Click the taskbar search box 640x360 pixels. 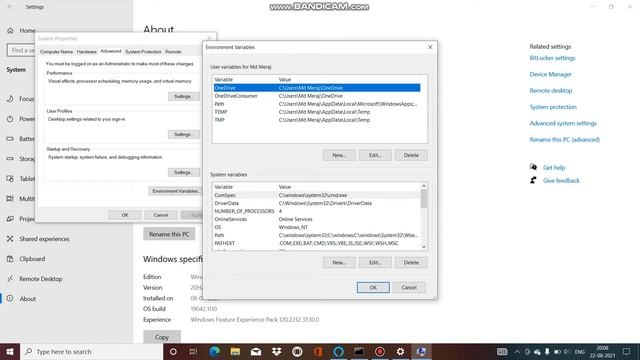tap(91, 351)
